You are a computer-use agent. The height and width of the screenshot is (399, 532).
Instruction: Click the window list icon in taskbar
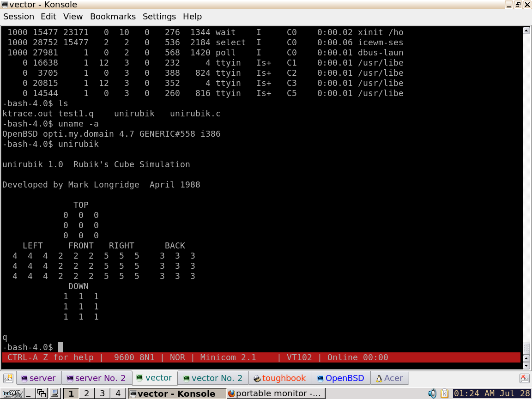pos(42,393)
